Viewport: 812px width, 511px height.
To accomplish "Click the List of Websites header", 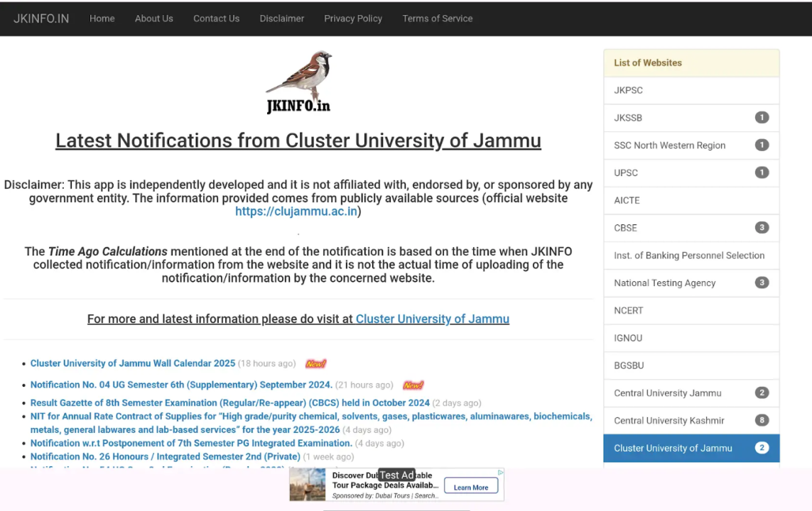I will 691,63.
